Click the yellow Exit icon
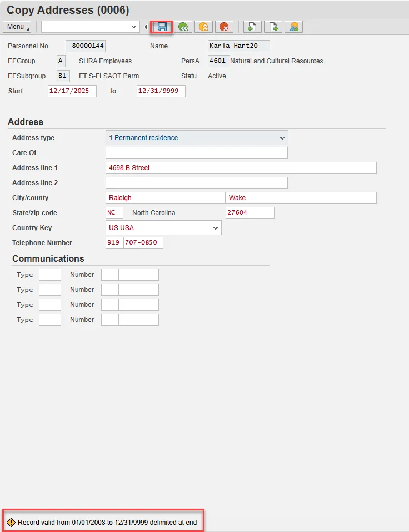Screen dimensions: 409x532 coord(203,27)
